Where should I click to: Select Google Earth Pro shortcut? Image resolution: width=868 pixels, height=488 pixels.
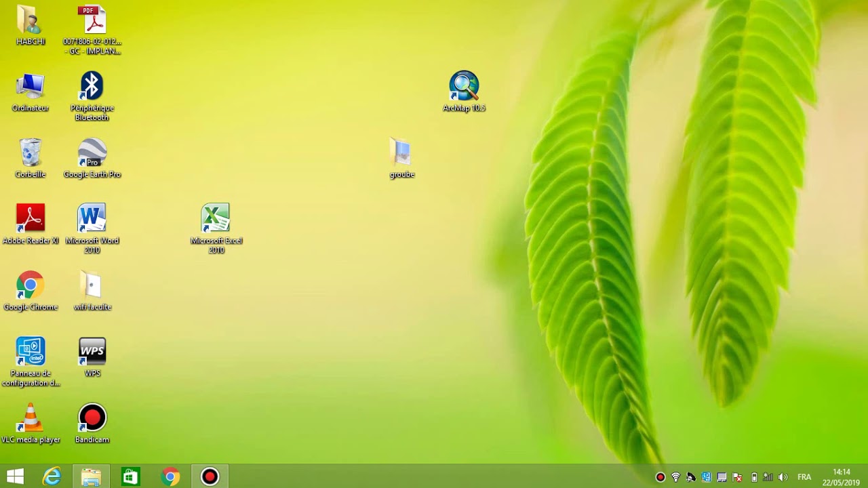92,159
